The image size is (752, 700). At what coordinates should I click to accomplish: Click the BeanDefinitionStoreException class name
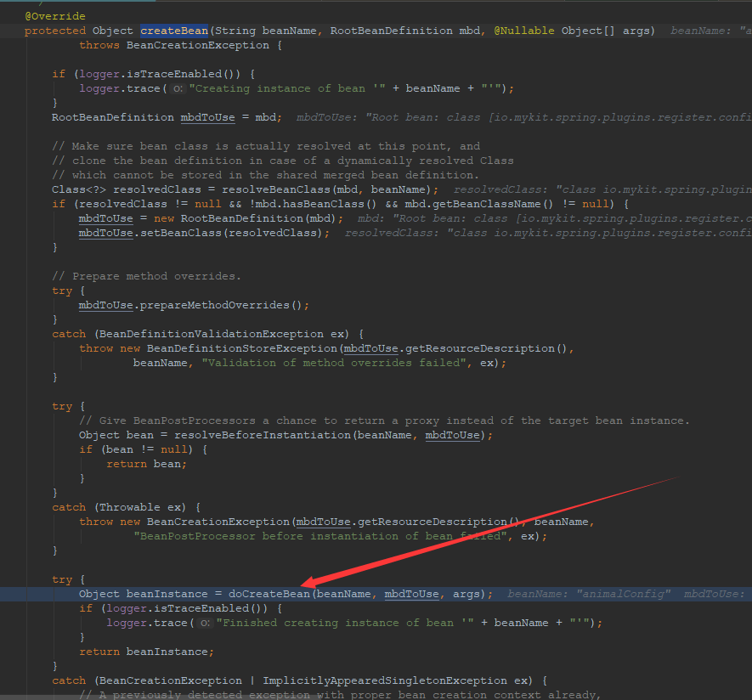(x=220, y=348)
